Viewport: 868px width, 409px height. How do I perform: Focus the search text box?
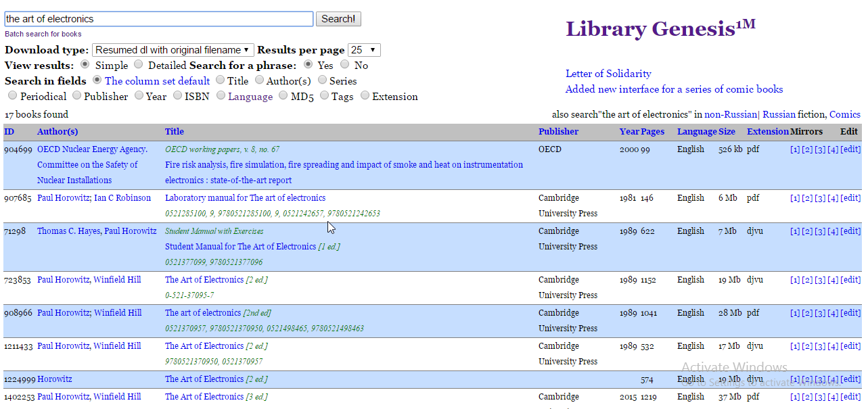tap(158, 19)
